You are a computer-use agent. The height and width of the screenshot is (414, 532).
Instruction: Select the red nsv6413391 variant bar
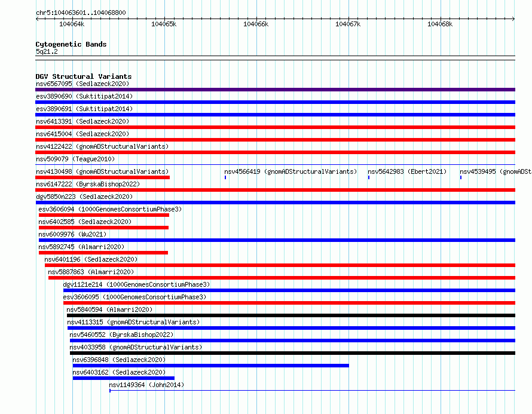pos(275,127)
